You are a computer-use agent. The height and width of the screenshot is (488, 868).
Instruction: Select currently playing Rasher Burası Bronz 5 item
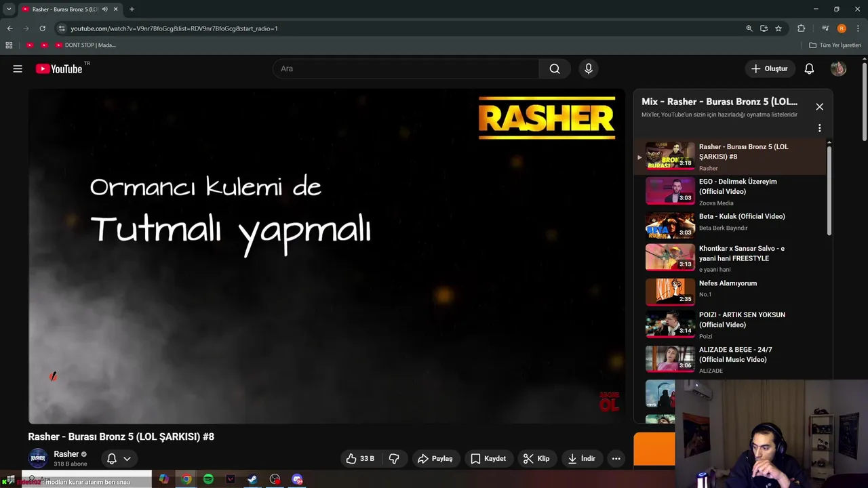click(730, 157)
